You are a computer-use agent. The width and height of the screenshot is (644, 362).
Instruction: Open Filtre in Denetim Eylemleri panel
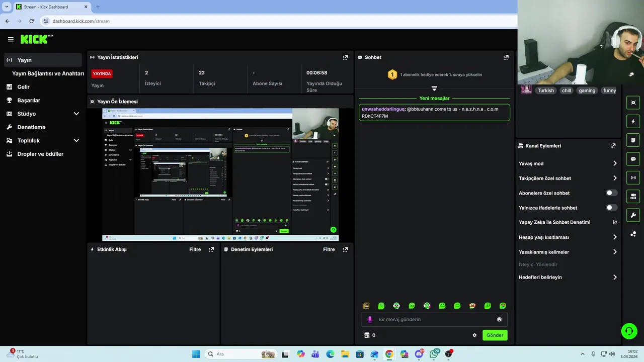tap(329, 249)
